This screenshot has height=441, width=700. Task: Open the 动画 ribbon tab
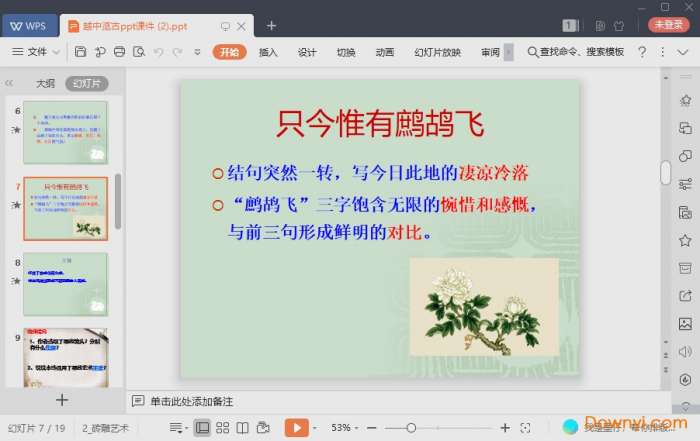point(384,52)
